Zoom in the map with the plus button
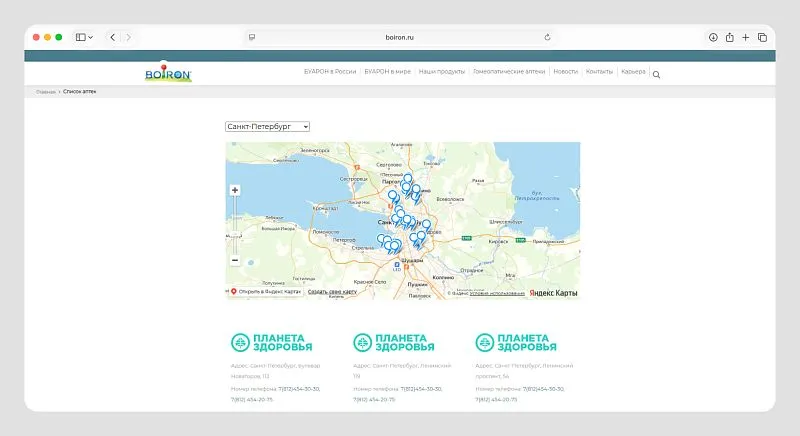 click(235, 190)
